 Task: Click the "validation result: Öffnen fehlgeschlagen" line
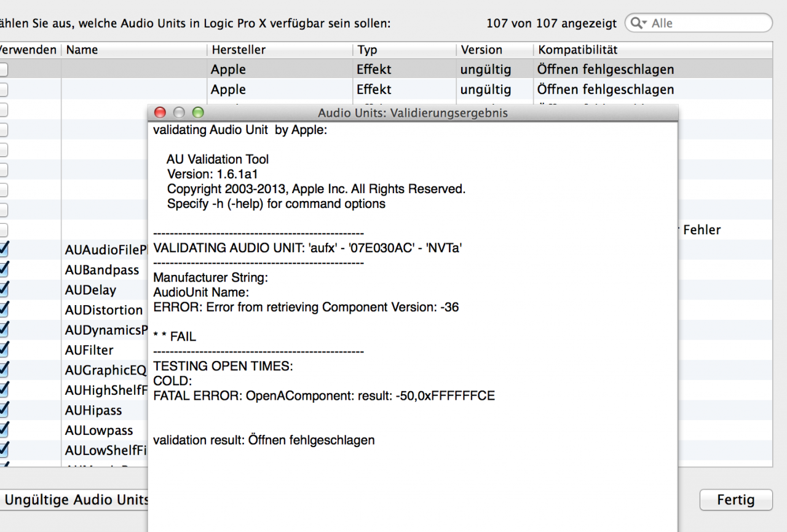(x=264, y=440)
